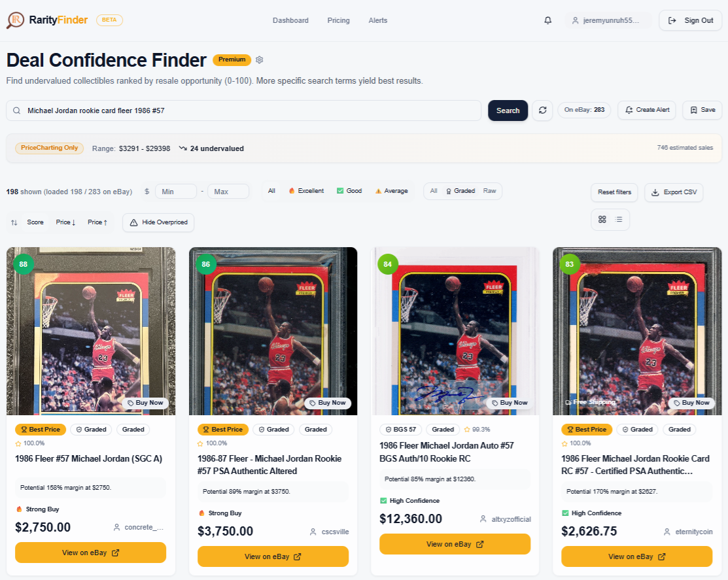This screenshot has height=580, width=728.
Task: Toggle the Hide Overpriced filter
Action: (x=158, y=222)
